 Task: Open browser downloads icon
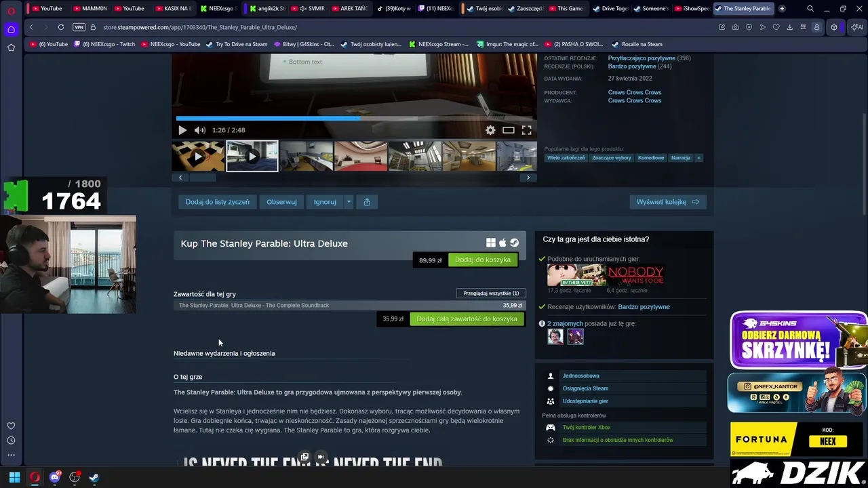(789, 27)
